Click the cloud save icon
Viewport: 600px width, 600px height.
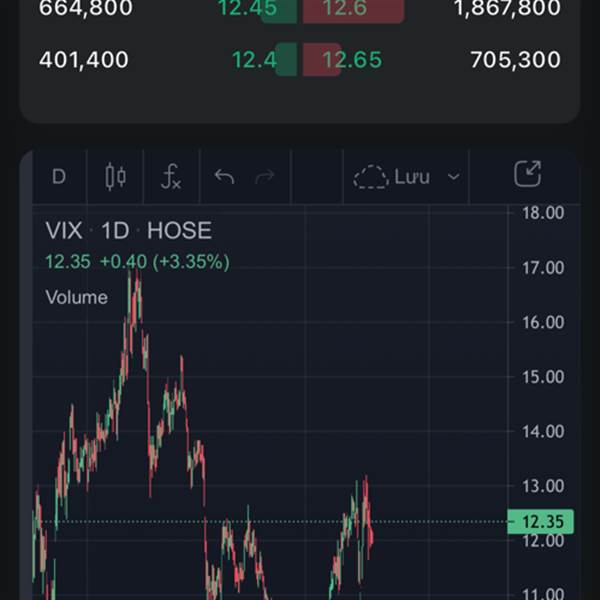371,177
